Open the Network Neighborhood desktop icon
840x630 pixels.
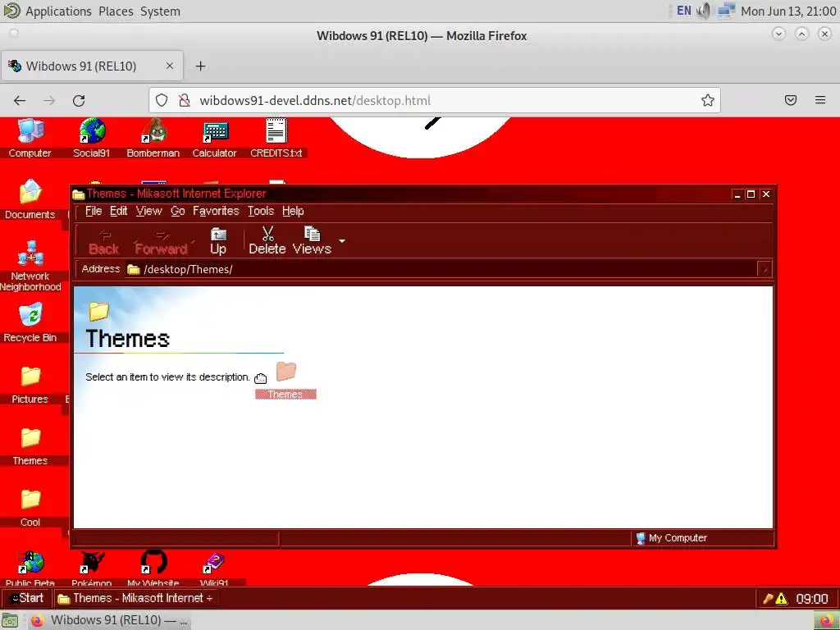tap(30, 266)
